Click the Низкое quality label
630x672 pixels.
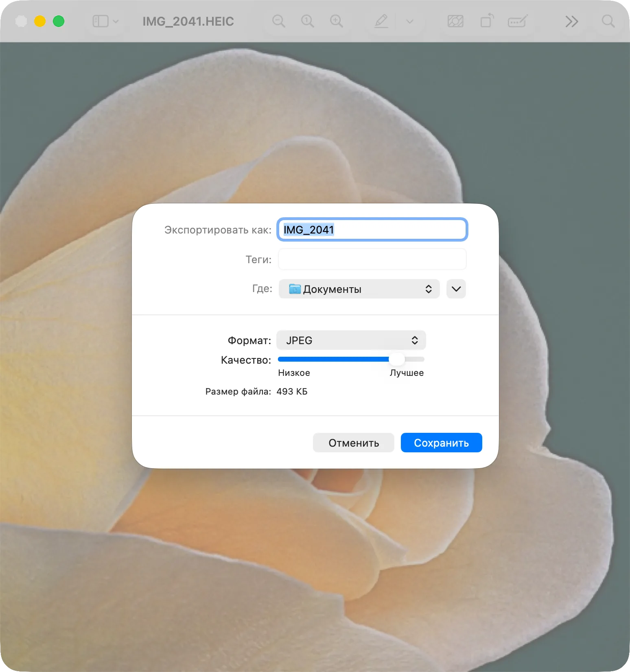(294, 373)
